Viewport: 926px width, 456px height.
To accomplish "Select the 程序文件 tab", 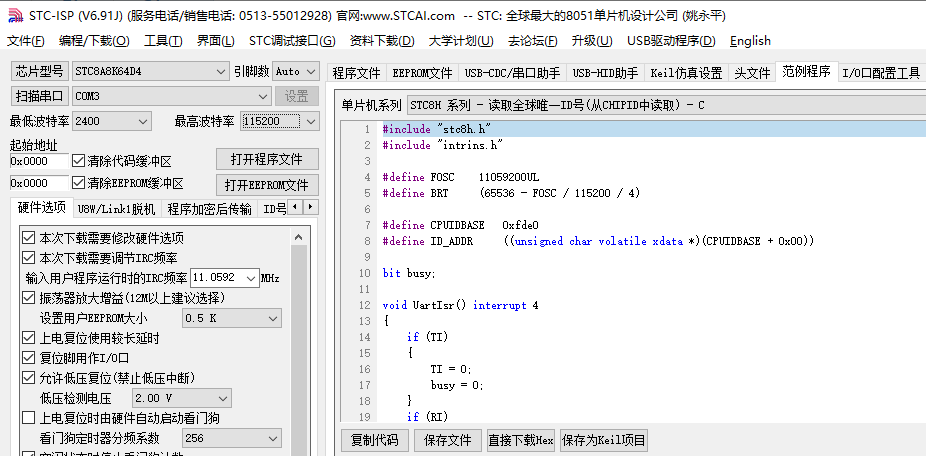I will click(356, 73).
